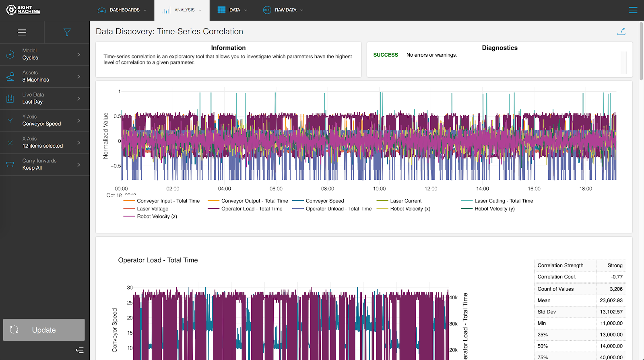Click the Sight Machine logo
This screenshot has width=644, height=360.
click(x=23, y=10)
